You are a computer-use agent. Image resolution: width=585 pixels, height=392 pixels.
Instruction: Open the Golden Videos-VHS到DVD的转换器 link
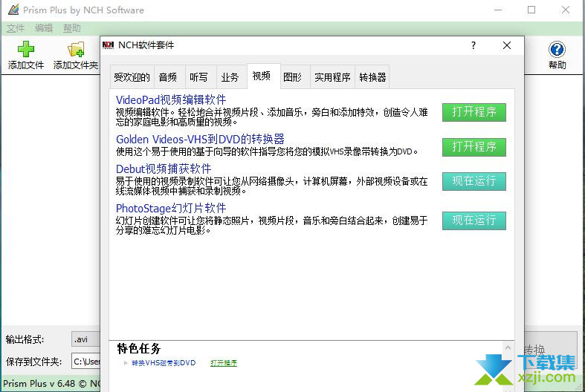[x=200, y=140]
